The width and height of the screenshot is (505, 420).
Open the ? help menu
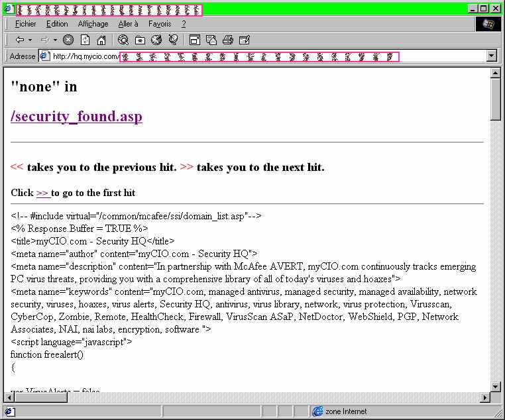pyautogui.click(x=184, y=24)
